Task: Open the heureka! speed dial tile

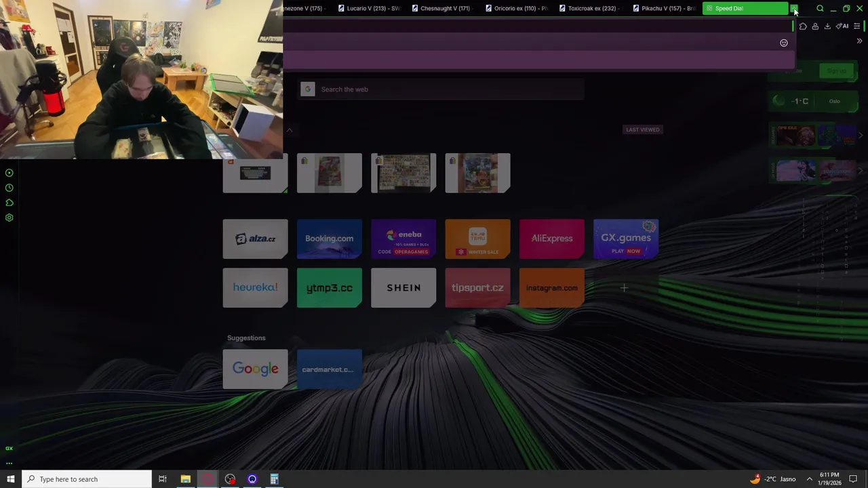Action: (255, 288)
